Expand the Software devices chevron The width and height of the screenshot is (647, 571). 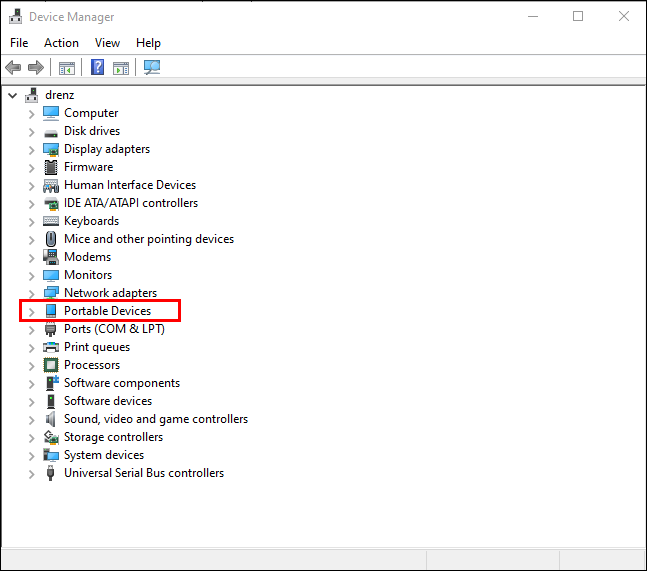(x=32, y=402)
